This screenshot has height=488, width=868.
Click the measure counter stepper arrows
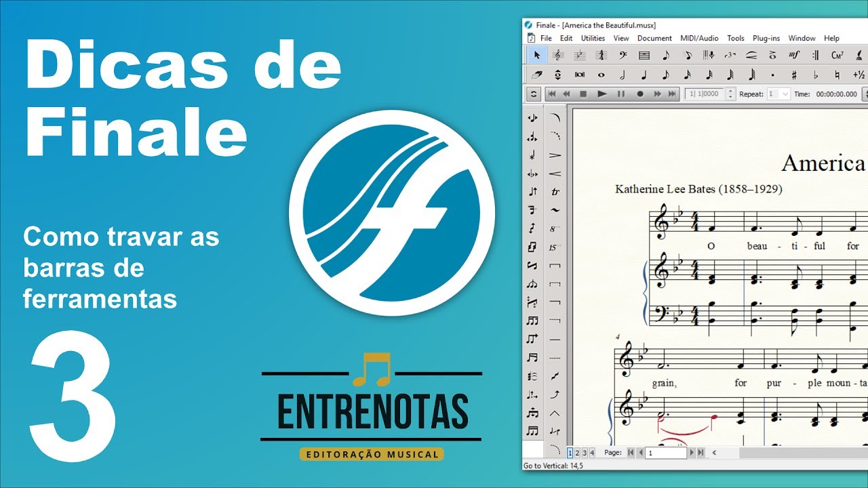[x=730, y=94]
